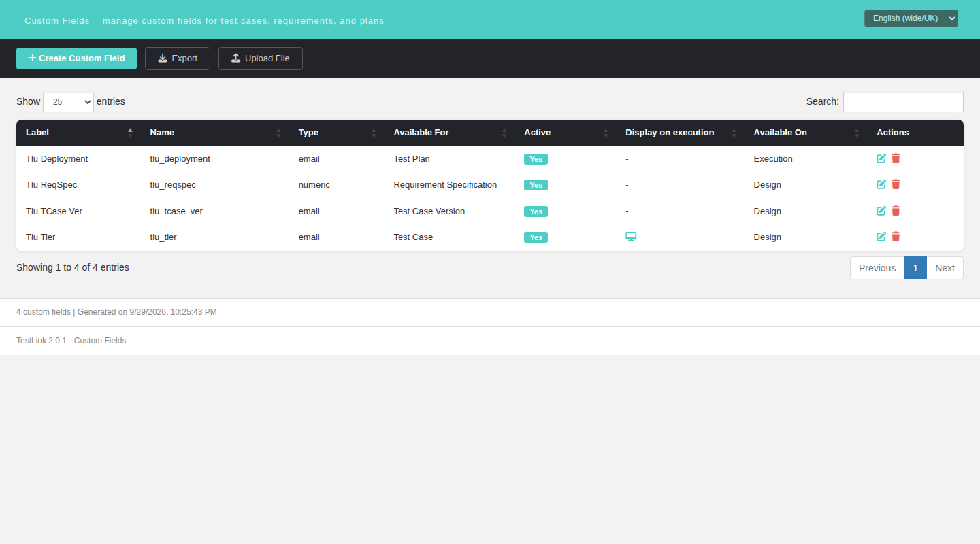Click the Showing 1 to 4 entries text
This screenshot has width=980, height=544.
[73, 267]
